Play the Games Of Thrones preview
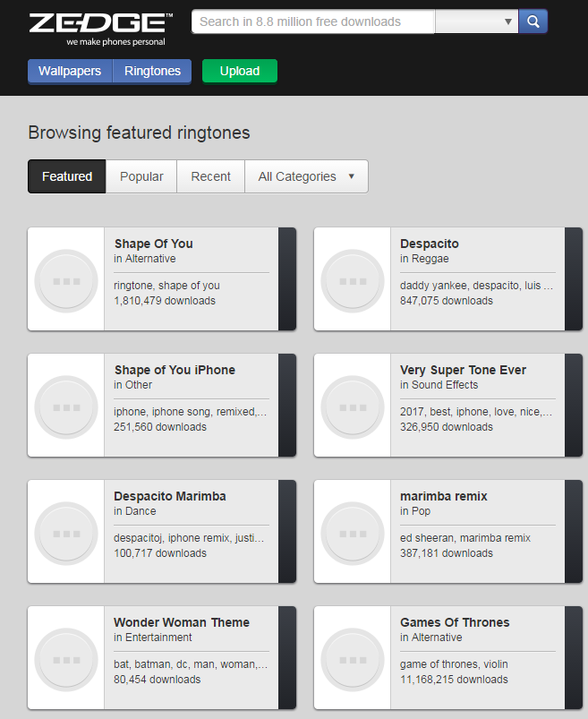 [353, 660]
